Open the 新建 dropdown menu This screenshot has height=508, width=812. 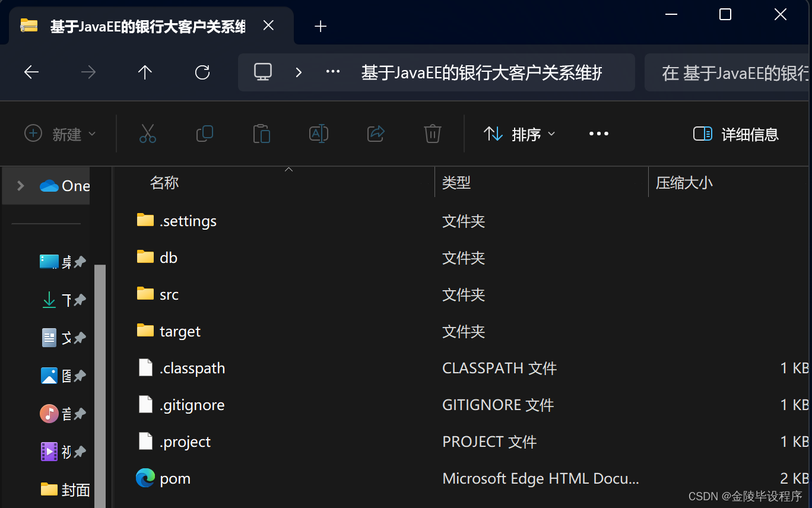coord(60,134)
